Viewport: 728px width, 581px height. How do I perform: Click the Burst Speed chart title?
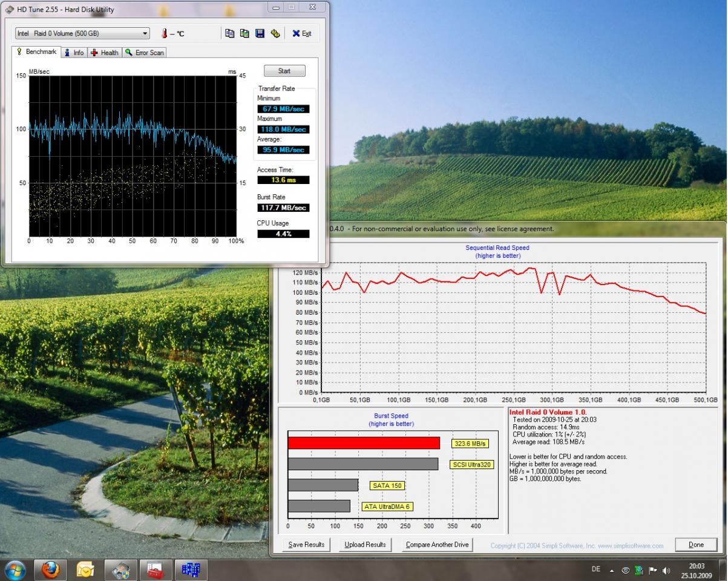tap(392, 416)
